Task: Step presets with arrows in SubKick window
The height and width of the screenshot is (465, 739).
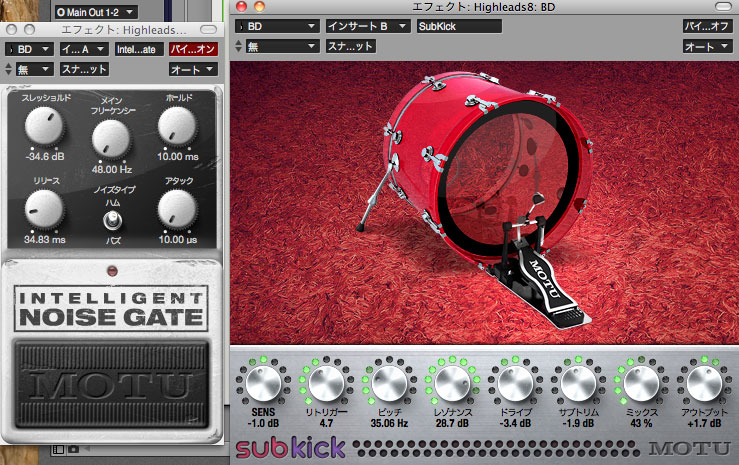Action: click(x=238, y=46)
